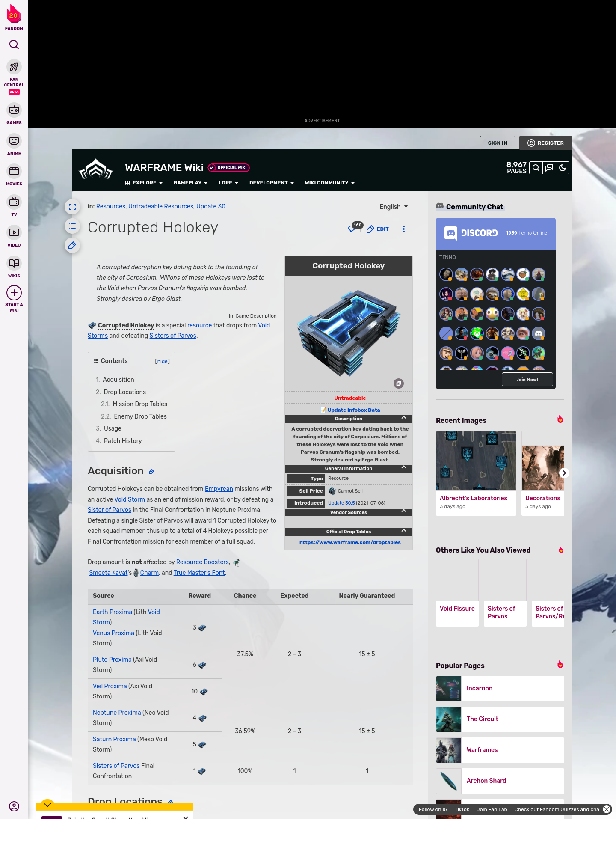Click the Sign In button
The image size is (616, 856).
tap(498, 143)
